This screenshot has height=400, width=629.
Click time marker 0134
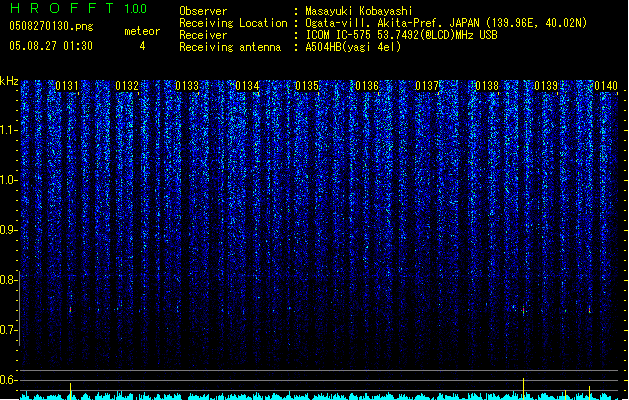click(247, 86)
